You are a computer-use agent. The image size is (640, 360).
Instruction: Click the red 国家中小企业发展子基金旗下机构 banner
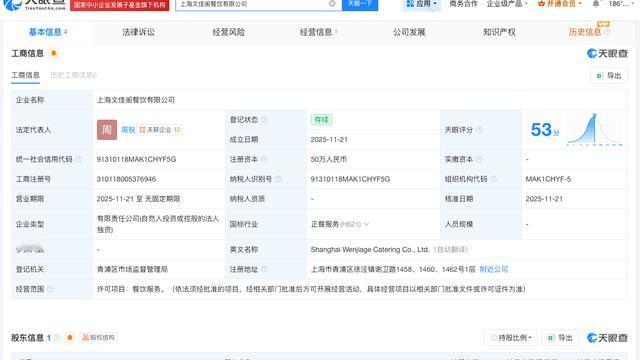(x=120, y=5)
